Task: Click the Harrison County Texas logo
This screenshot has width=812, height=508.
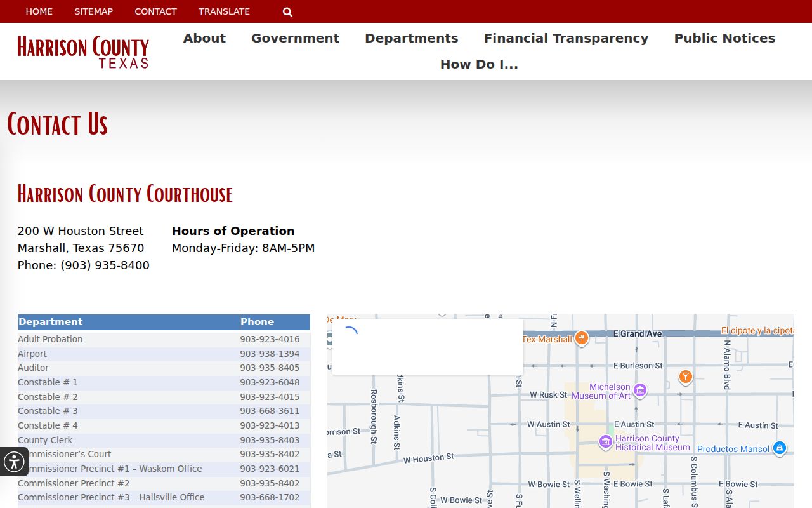Action: click(83, 52)
